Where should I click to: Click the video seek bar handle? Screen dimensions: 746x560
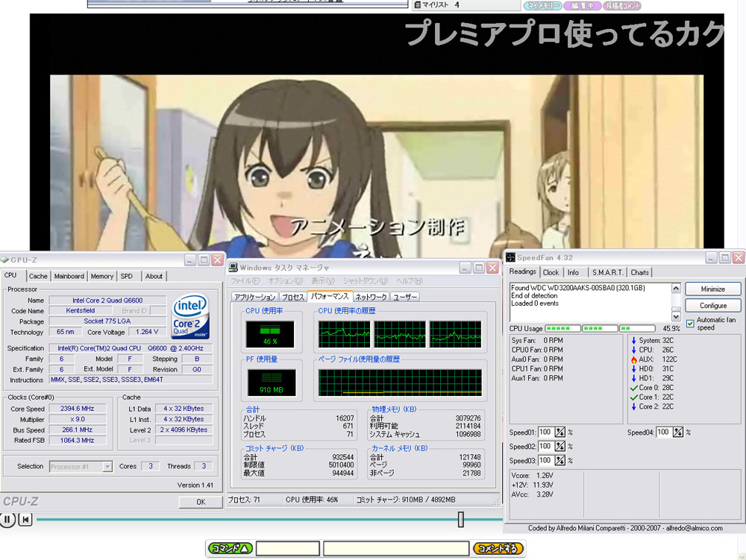(x=460, y=519)
